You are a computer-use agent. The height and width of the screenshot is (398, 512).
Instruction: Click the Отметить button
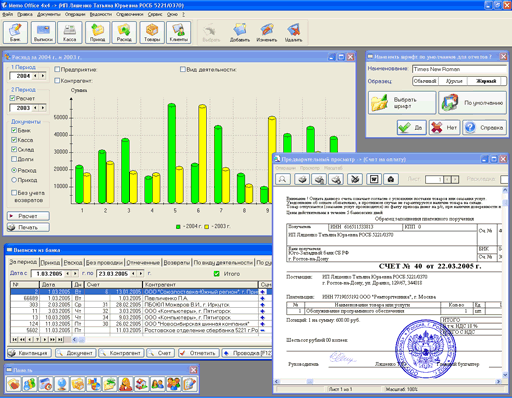(199, 353)
